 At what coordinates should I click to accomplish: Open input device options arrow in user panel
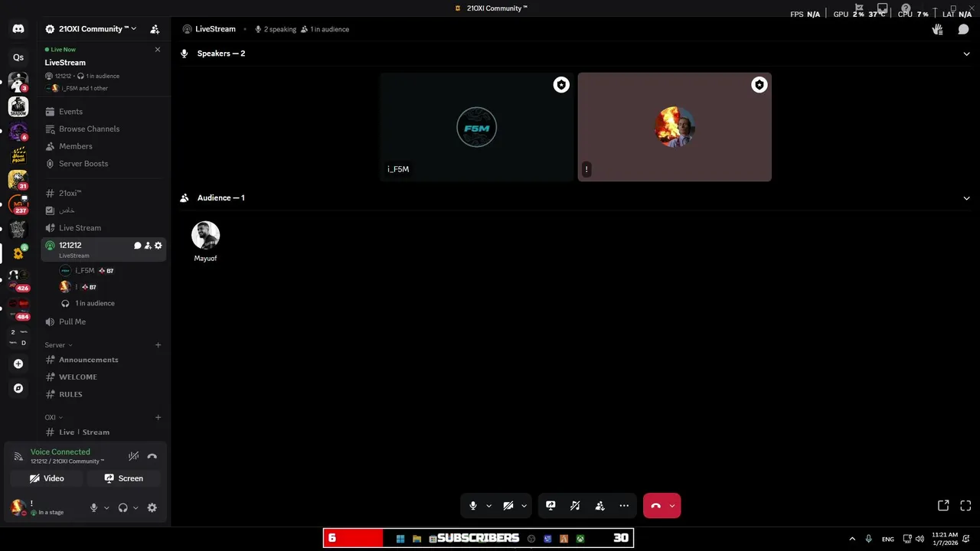[106, 507]
